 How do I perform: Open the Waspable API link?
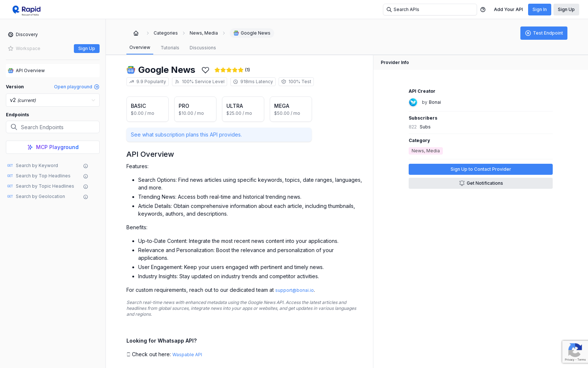click(187, 355)
